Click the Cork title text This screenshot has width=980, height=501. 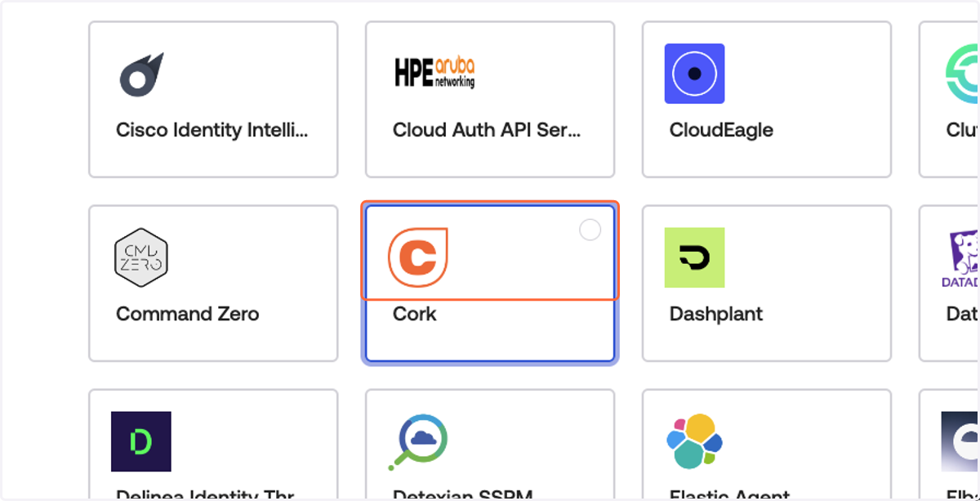point(415,314)
